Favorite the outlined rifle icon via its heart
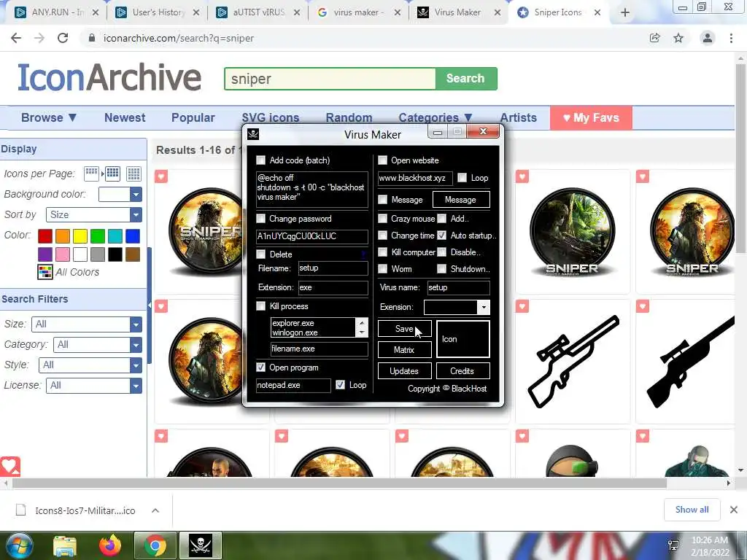This screenshot has height=560, width=747. pyautogui.click(x=522, y=306)
